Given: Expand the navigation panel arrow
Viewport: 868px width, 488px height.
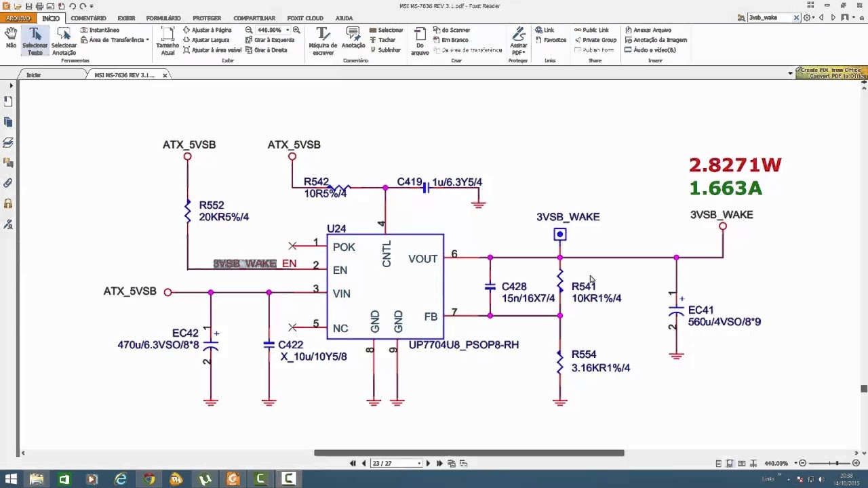Looking at the screenshot, I should coord(11,86).
